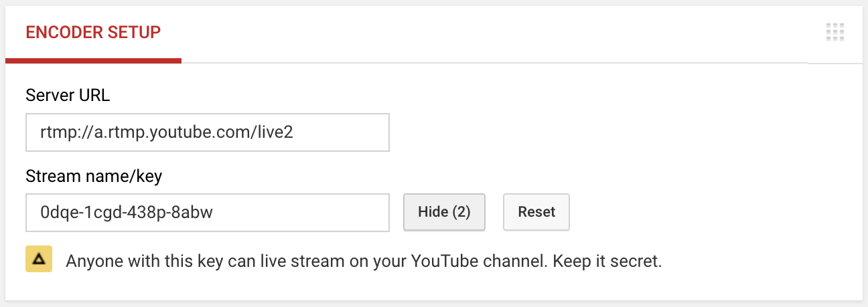Viewport: 868px width, 307px height.
Task: Click the red underline below ENCODER SETUP
Action: pos(93,61)
